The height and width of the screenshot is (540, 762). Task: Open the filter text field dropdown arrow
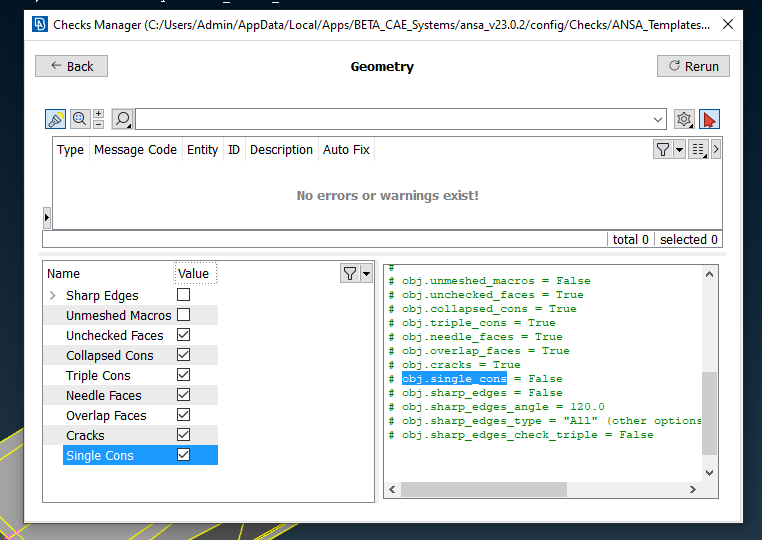pos(658,120)
